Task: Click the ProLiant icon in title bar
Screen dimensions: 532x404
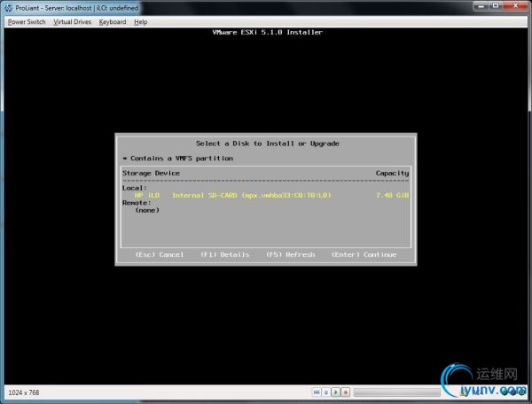Action: coord(9,8)
